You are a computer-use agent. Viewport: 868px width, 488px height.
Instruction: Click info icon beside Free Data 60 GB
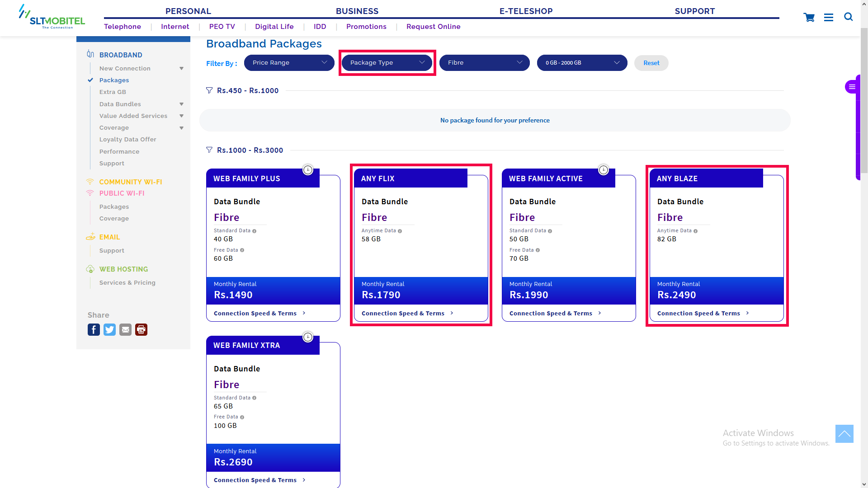pos(242,250)
